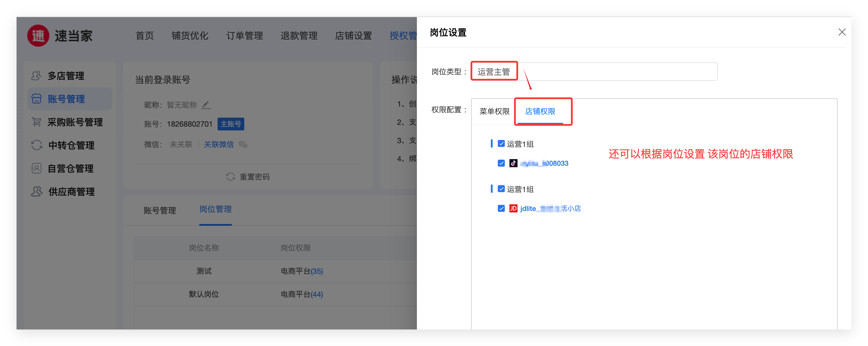Uncheck the second 运营1组 group checkbox
Viewport: 868px width, 346px height.
coord(501,189)
